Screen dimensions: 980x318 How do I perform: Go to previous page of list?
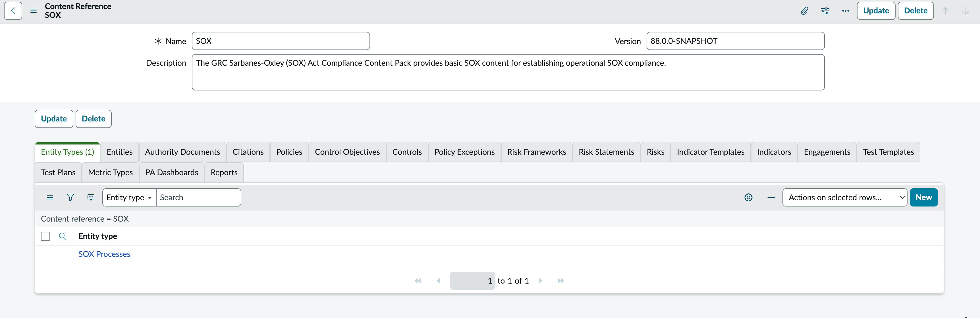[438, 281]
